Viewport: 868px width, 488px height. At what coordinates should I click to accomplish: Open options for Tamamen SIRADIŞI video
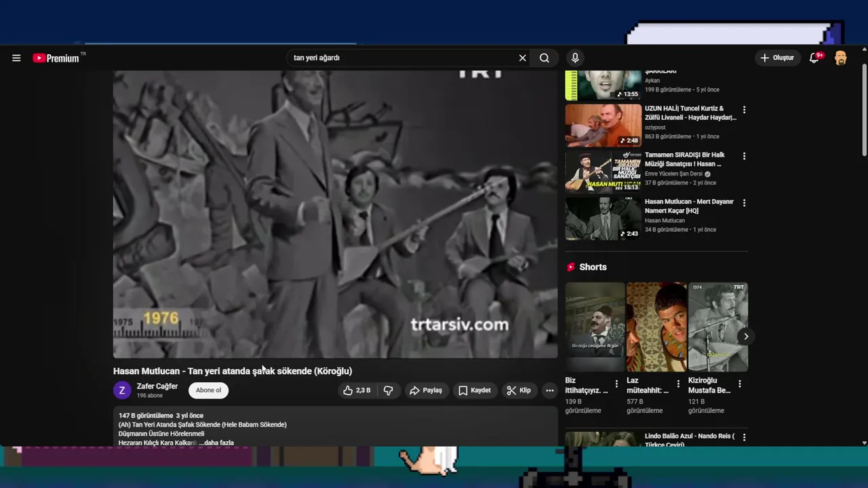click(744, 156)
